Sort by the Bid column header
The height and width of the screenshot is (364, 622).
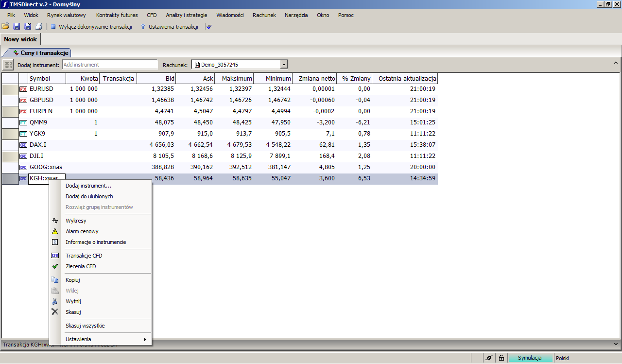coord(156,79)
